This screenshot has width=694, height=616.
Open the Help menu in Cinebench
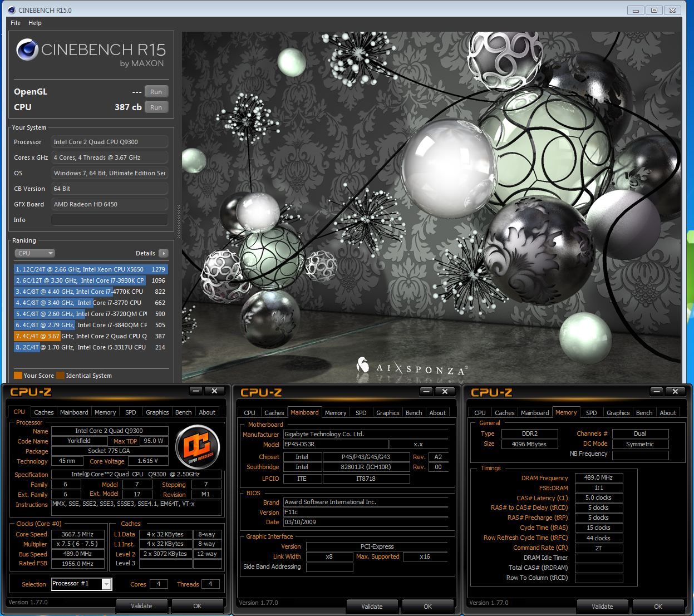[x=35, y=23]
